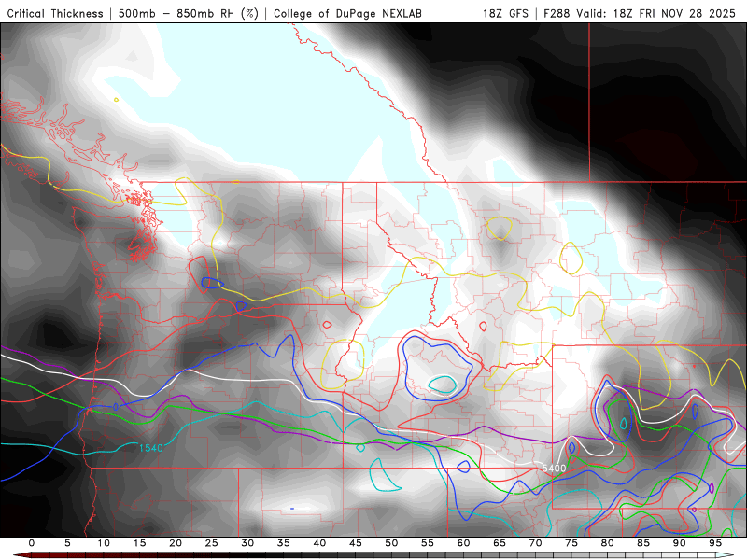The width and height of the screenshot is (747, 560).
Task: Click the '35' tick on the color scale
Action: point(284,543)
